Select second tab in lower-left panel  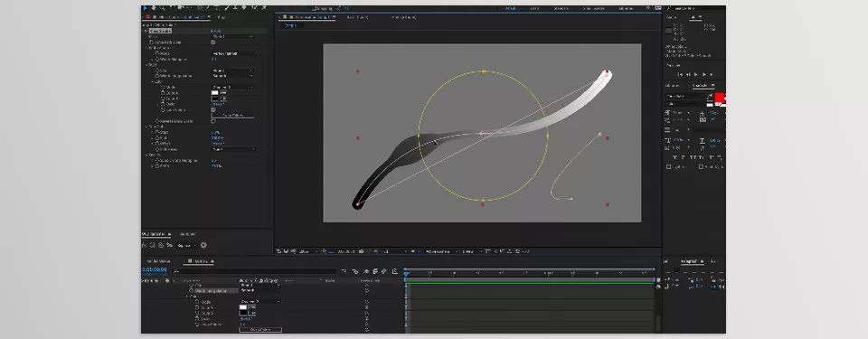(x=188, y=234)
